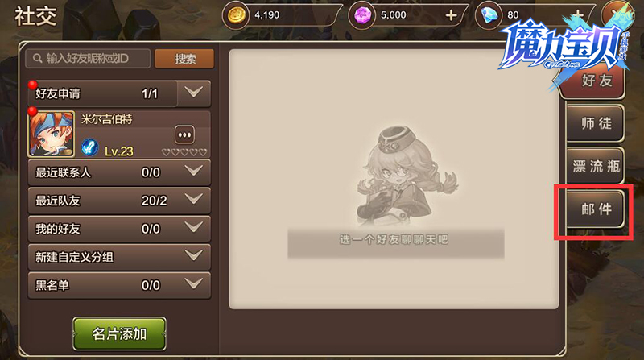The width and height of the screenshot is (644, 360).
Task: Select 米尔吉伯特 character avatar
Action: point(52,134)
